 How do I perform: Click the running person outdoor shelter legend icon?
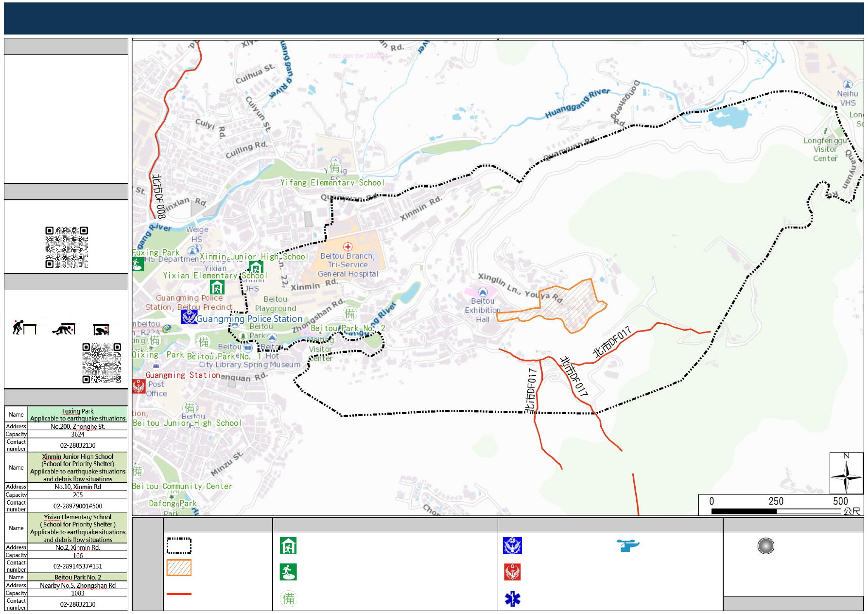coord(288,572)
